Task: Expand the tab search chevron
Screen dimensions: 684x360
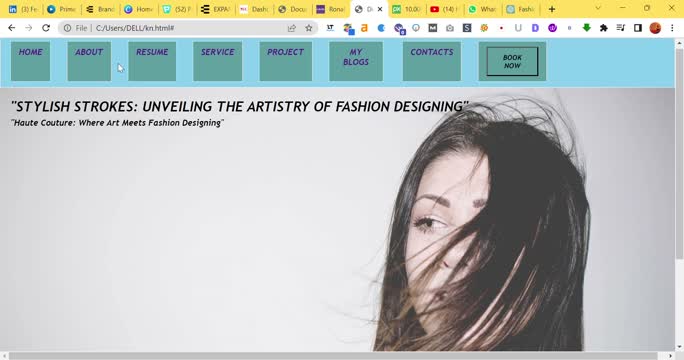Action: tap(598, 8)
